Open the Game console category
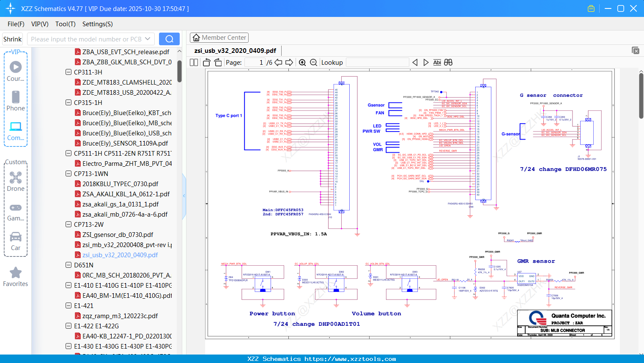 (16, 212)
